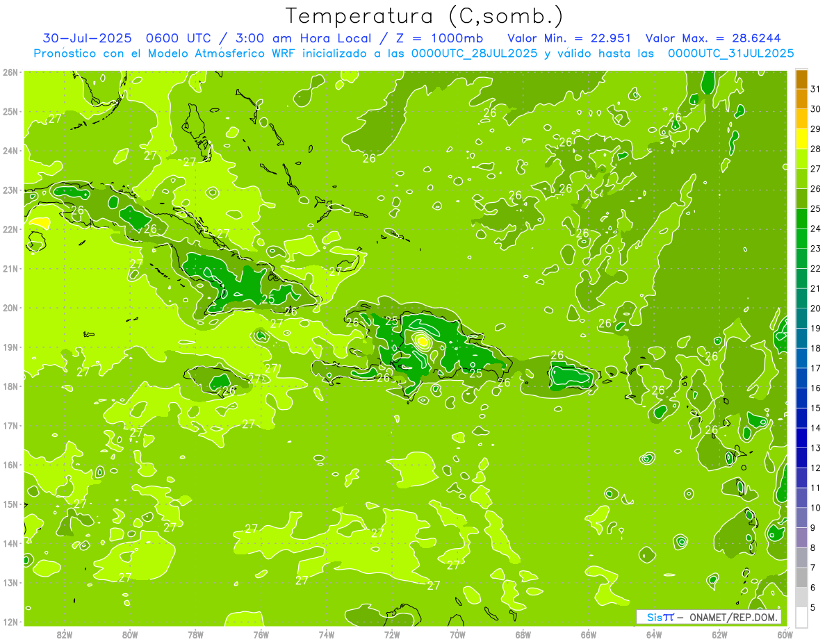The image size is (834, 644).
Task: Click the 76W longitude axis label
Action: tap(261, 634)
